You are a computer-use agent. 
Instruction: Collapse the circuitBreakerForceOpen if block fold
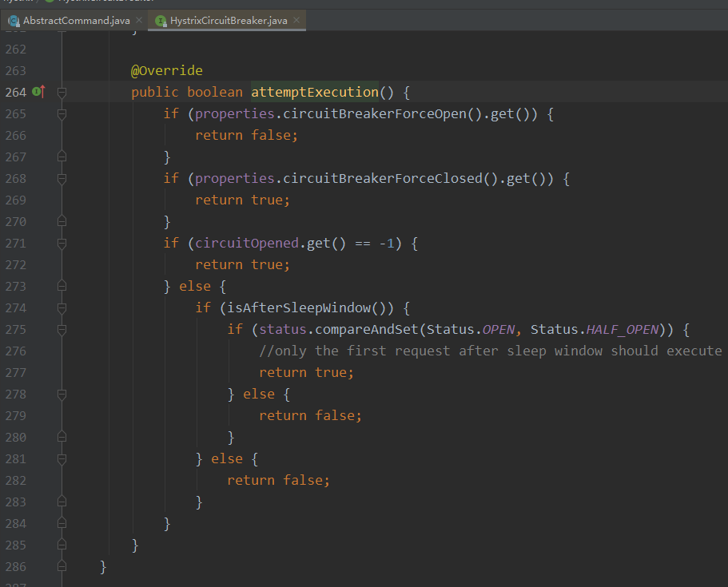coord(62,113)
